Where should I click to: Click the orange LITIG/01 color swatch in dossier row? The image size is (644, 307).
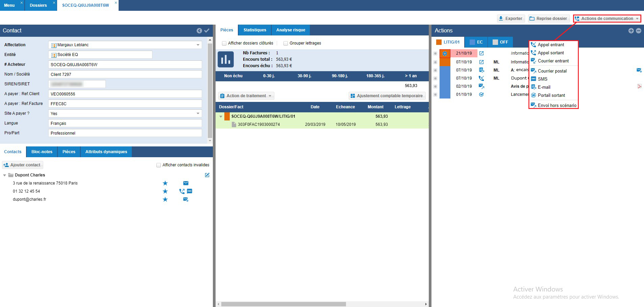point(227,116)
